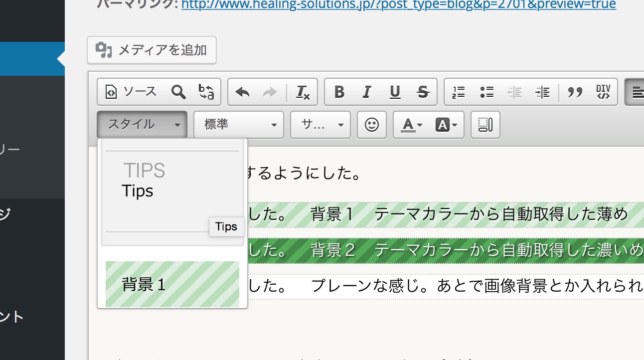Open the 標準 paragraph format dropdown
Screen dimensions: 644x360
[238, 125]
